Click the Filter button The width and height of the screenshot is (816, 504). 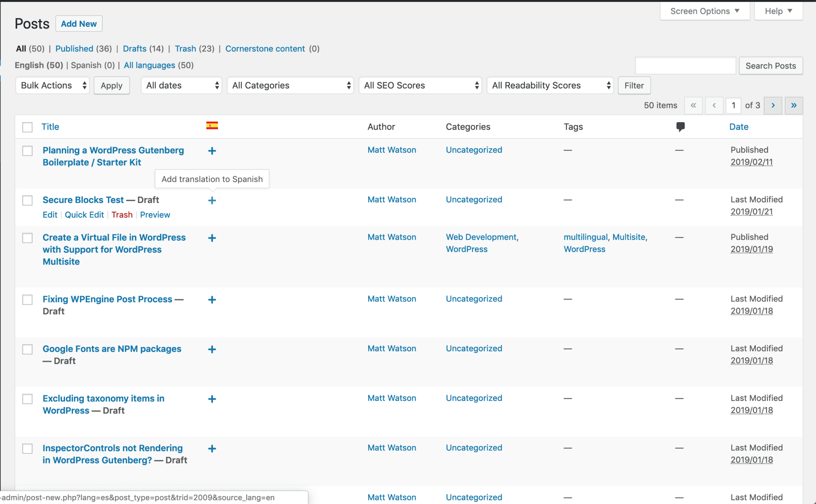pyautogui.click(x=634, y=86)
